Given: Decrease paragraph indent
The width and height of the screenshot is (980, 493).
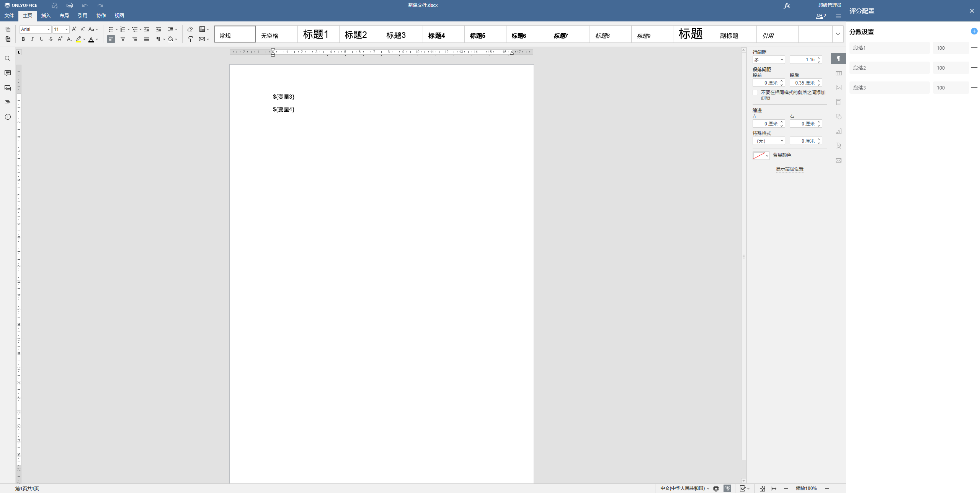Looking at the screenshot, I should [147, 29].
